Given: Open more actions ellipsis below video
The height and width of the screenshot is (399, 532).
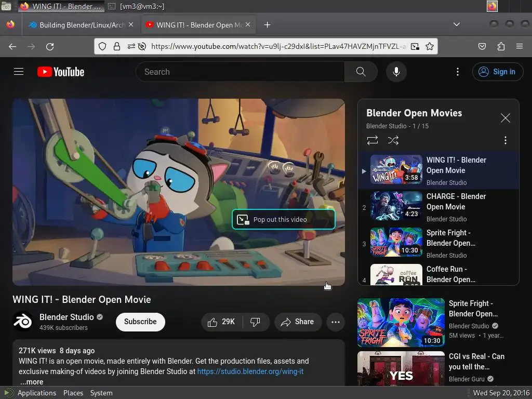Looking at the screenshot, I should pyautogui.click(x=336, y=322).
